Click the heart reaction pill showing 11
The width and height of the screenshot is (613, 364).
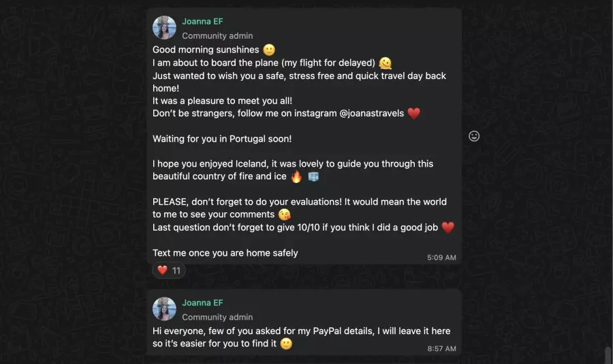coord(169,270)
